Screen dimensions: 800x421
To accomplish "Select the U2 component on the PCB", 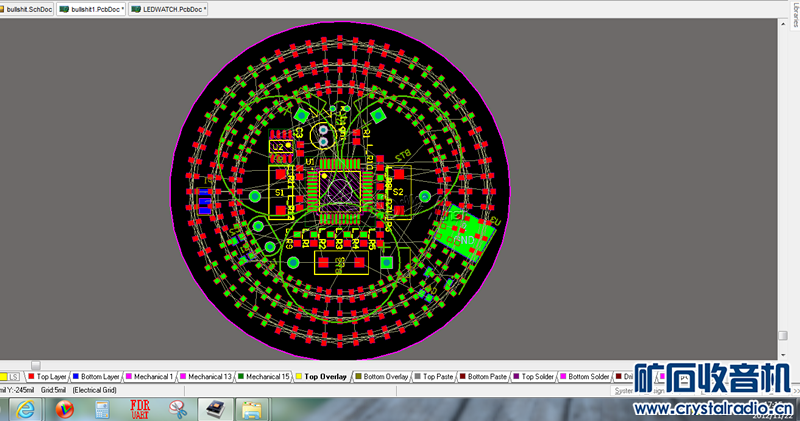I will coord(279,147).
